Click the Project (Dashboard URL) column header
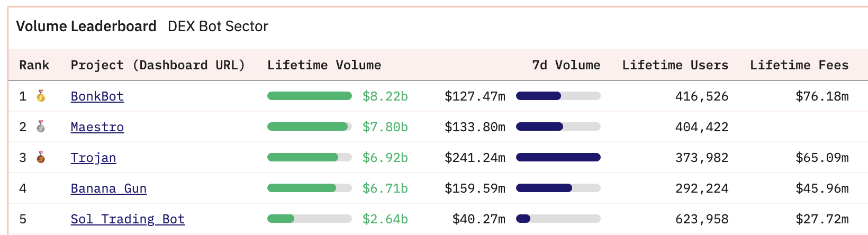 pyautogui.click(x=158, y=65)
